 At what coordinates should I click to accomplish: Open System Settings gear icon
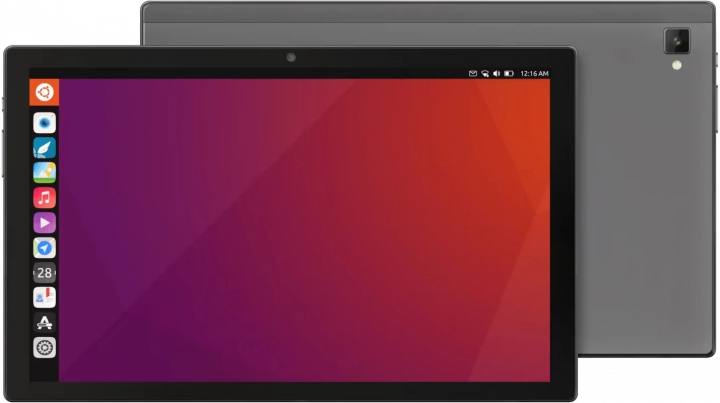(45, 347)
